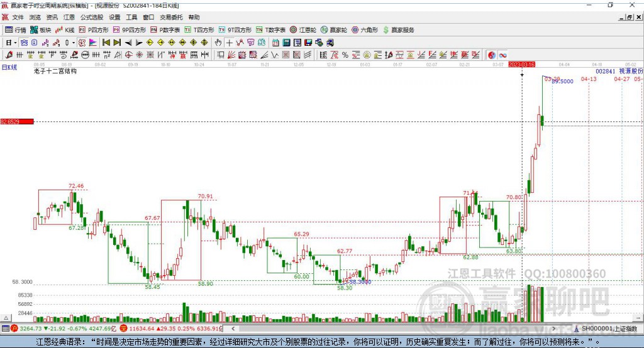
Task: Click the infinity symbol icon
Action: 502,55
